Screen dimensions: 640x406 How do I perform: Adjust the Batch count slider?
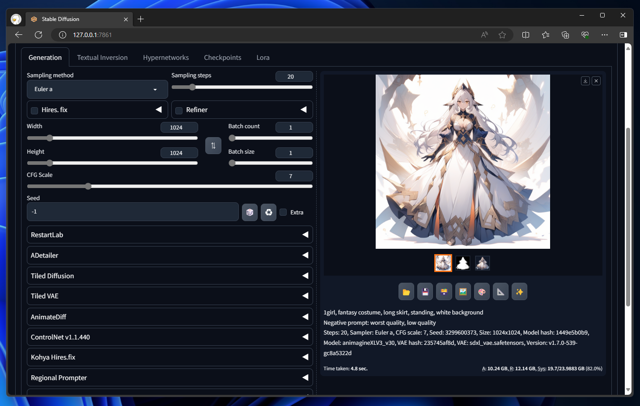[271, 138]
